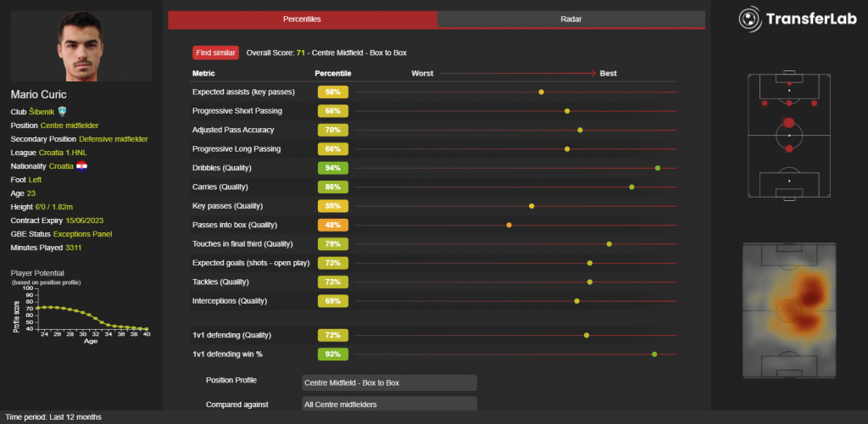Click the Expected assists percentile marker
The image size is (868, 424).
pyautogui.click(x=542, y=92)
